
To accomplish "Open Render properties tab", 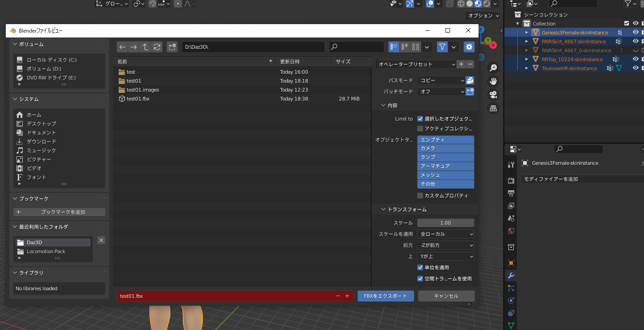I will click(x=511, y=181).
